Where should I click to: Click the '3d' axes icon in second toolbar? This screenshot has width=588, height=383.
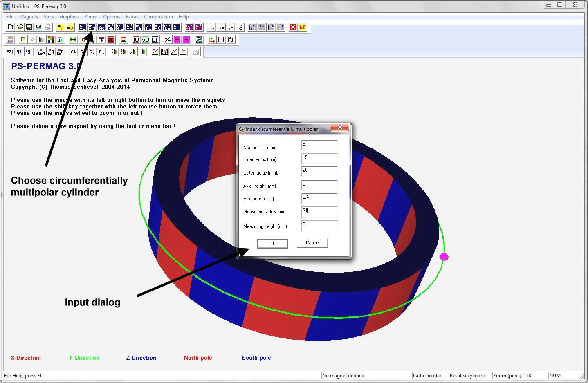(x=231, y=40)
